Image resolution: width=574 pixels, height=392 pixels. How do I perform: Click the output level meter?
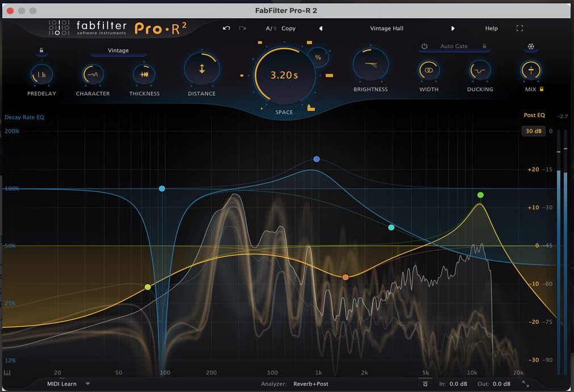coord(563,253)
